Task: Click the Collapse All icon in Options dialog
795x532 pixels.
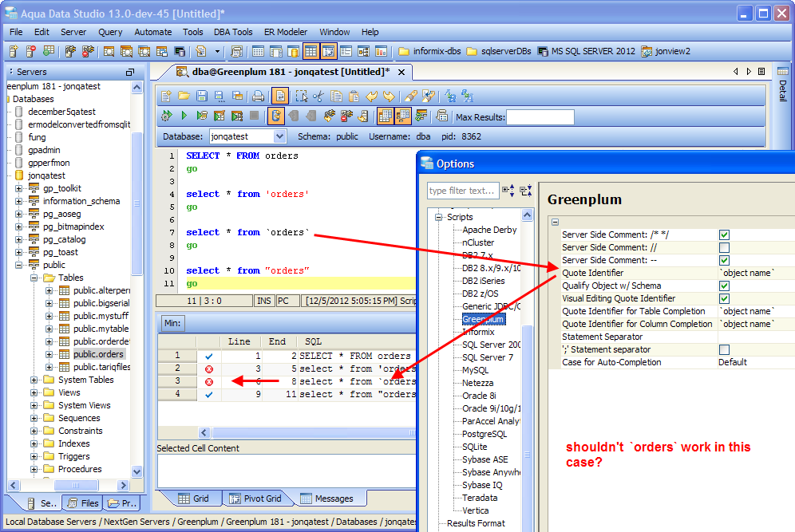Action: coord(526,191)
